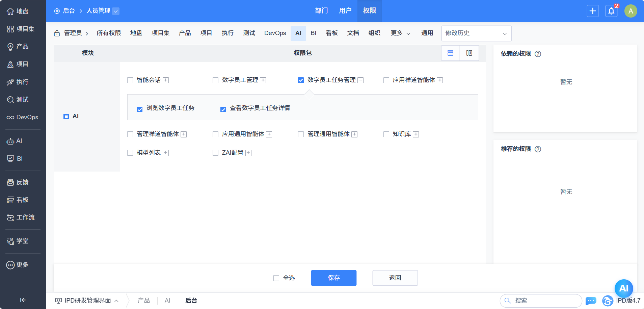
Task: Open the chat message icon in status bar
Action: [x=591, y=301]
